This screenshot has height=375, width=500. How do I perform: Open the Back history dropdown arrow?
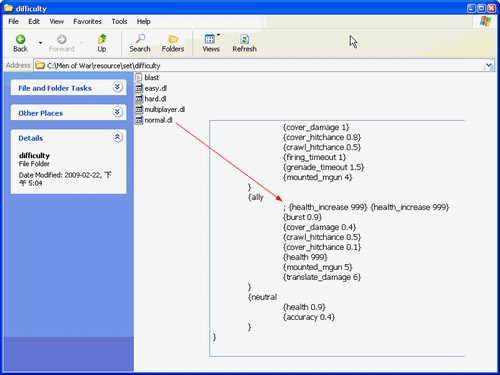[40, 43]
